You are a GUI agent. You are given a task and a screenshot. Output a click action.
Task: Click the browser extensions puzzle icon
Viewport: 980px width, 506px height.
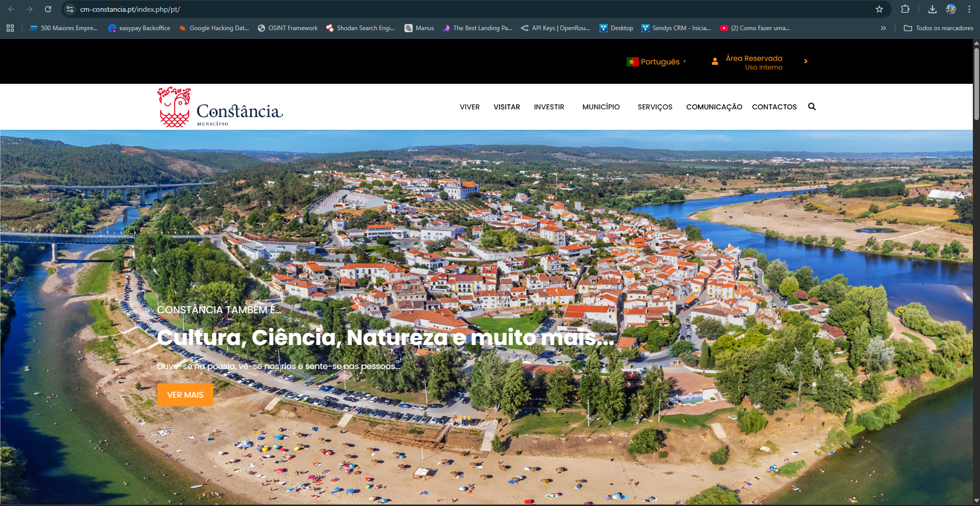[x=905, y=9]
